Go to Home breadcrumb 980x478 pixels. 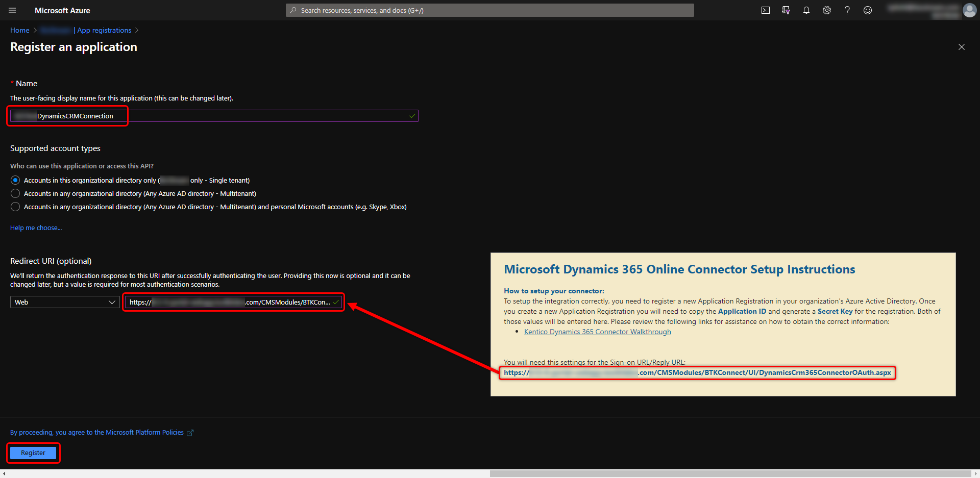pos(20,30)
